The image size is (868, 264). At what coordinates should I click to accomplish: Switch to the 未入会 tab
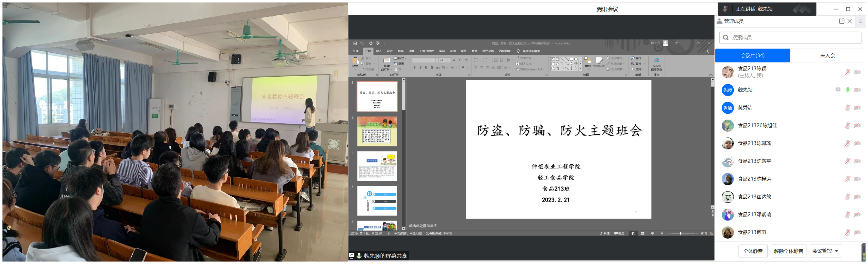pyautogui.click(x=827, y=55)
